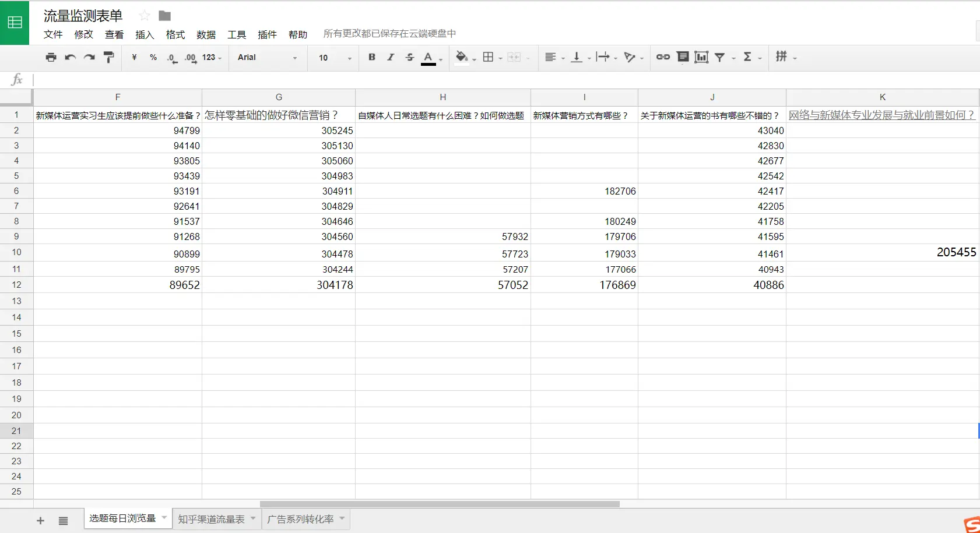Open the move-to-folder icon

coord(165,16)
